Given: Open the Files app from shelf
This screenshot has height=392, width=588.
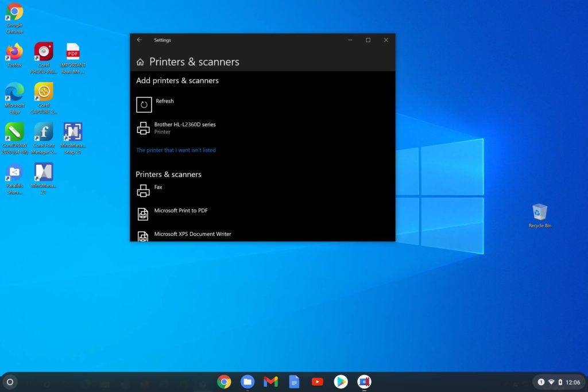Looking at the screenshot, I should point(247,382).
